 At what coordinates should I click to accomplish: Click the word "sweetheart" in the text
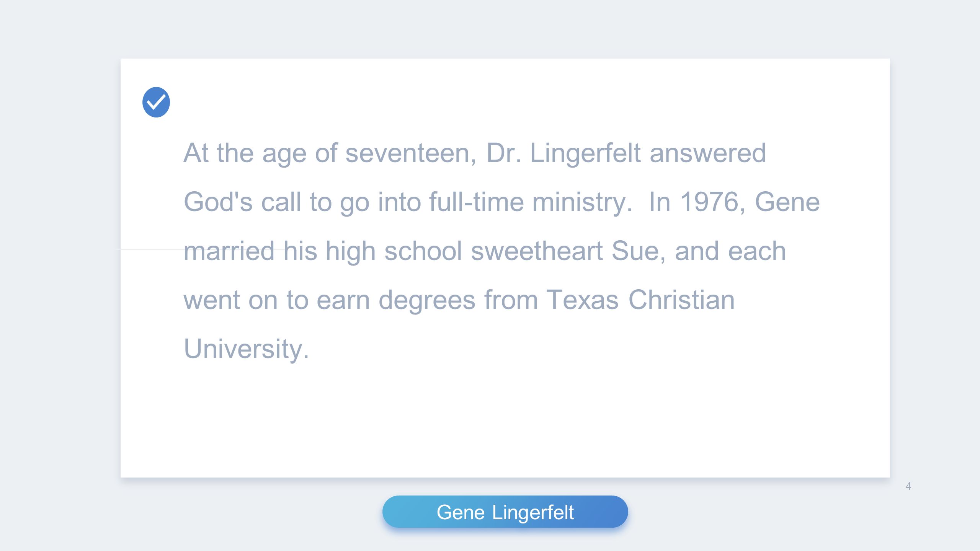coord(537,251)
